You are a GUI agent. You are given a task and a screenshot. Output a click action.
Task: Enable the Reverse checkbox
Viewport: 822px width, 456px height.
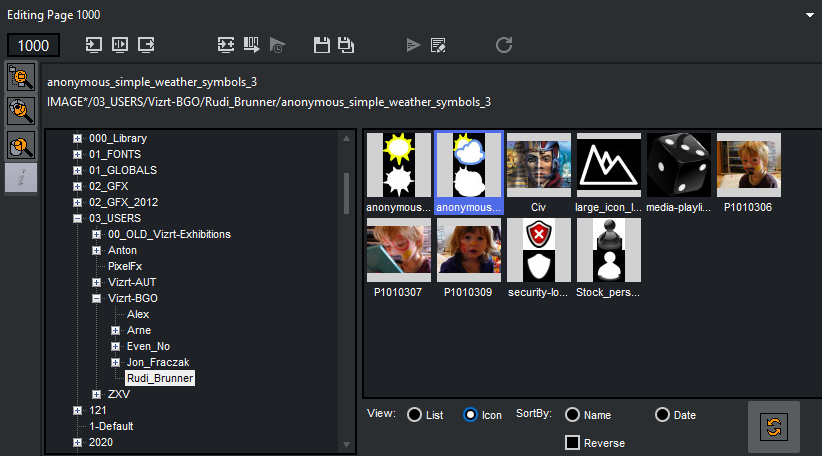click(573, 443)
